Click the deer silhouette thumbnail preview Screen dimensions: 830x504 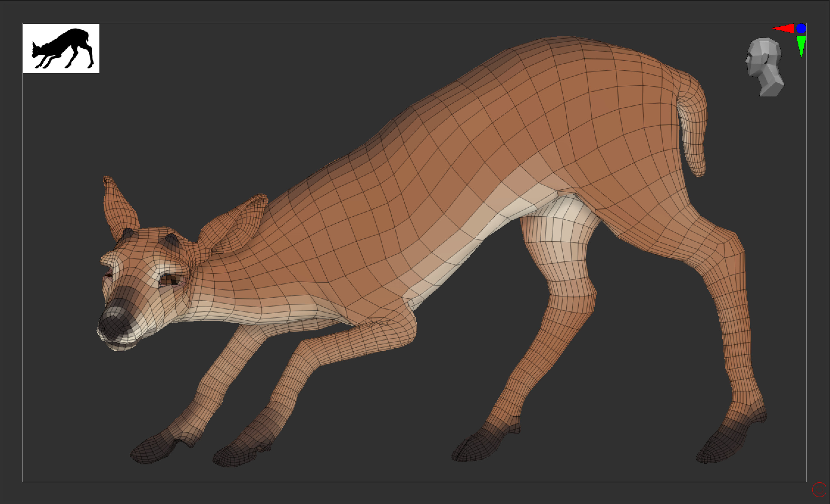pos(61,48)
